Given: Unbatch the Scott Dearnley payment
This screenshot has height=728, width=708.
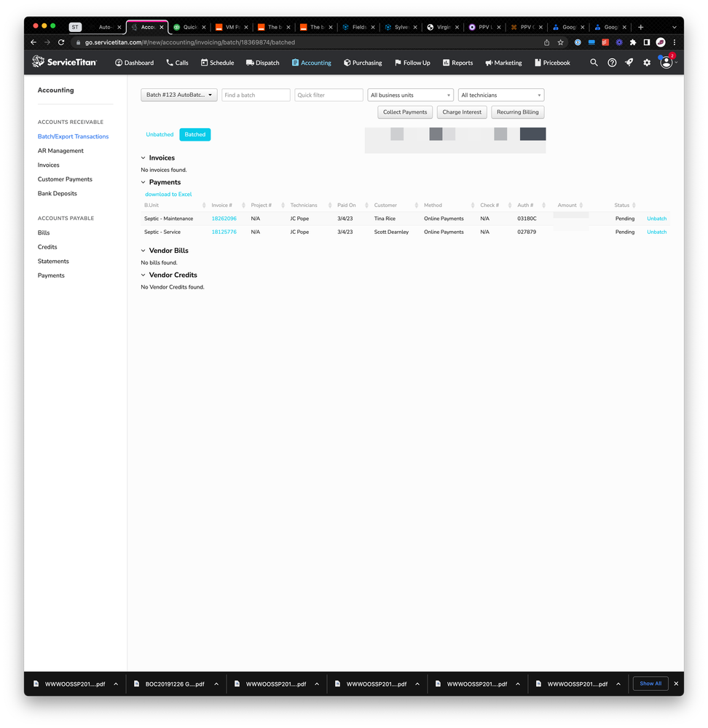Looking at the screenshot, I should [656, 232].
